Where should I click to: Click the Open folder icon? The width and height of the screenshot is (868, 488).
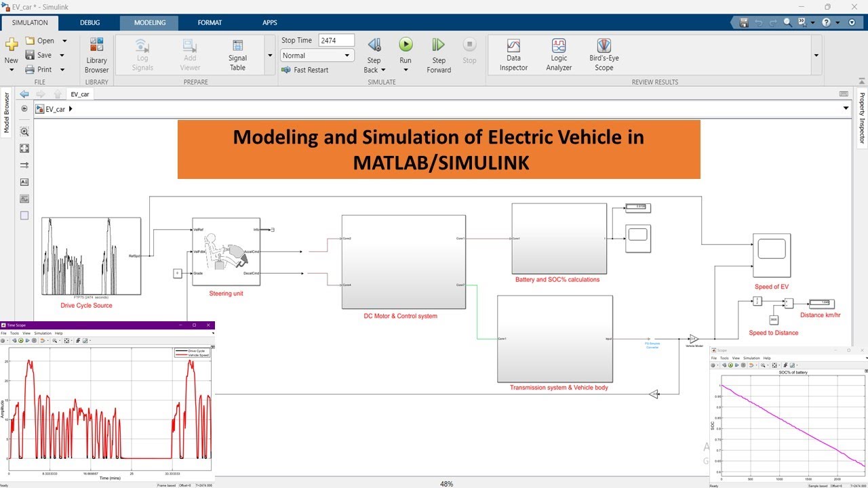coord(30,41)
